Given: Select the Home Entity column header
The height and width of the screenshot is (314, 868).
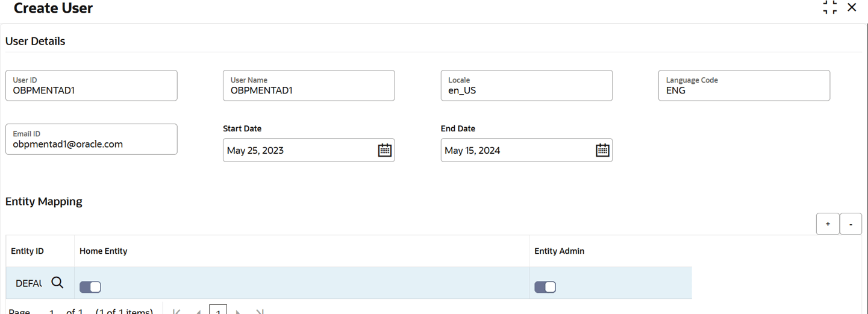Looking at the screenshot, I should point(104,251).
